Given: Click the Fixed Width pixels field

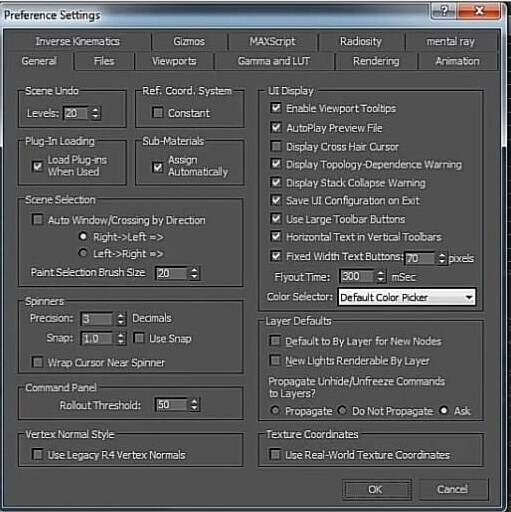Looking at the screenshot, I should coord(420,258).
